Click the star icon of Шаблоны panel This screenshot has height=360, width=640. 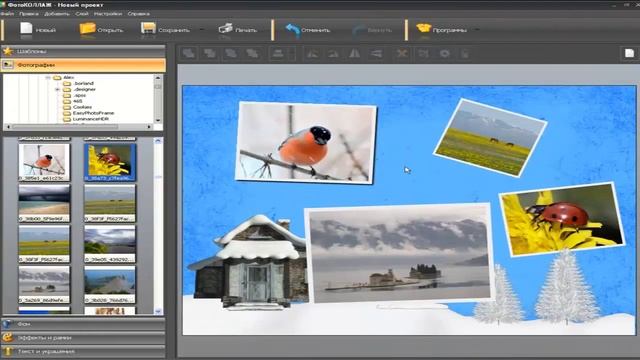tap(7, 51)
